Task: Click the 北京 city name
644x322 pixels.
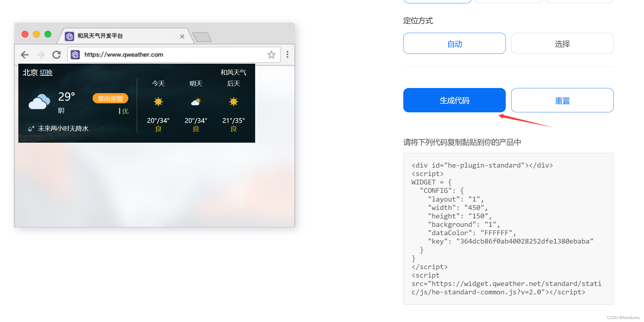Action: [x=30, y=73]
